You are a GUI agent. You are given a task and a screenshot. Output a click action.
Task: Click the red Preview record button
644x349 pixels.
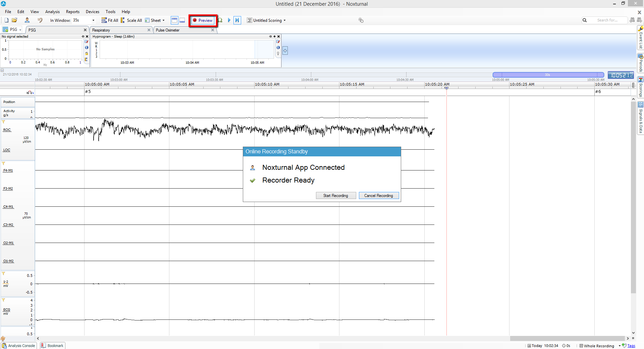(x=203, y=20)
